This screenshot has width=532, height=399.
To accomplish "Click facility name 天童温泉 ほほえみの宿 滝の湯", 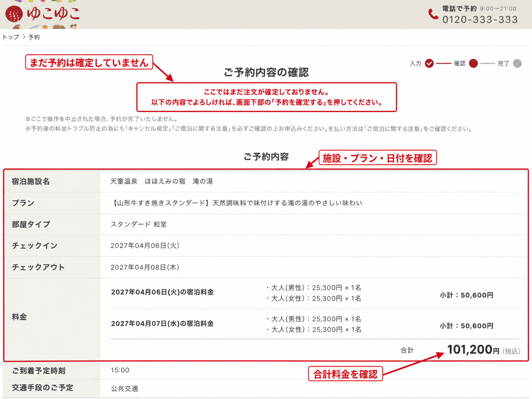I will (162, 181).
